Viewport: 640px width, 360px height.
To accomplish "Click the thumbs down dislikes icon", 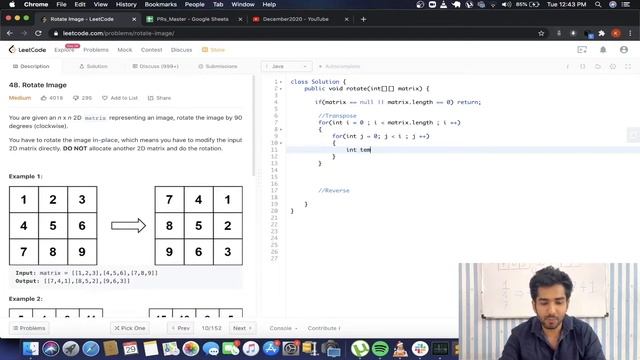I will 76,98.
